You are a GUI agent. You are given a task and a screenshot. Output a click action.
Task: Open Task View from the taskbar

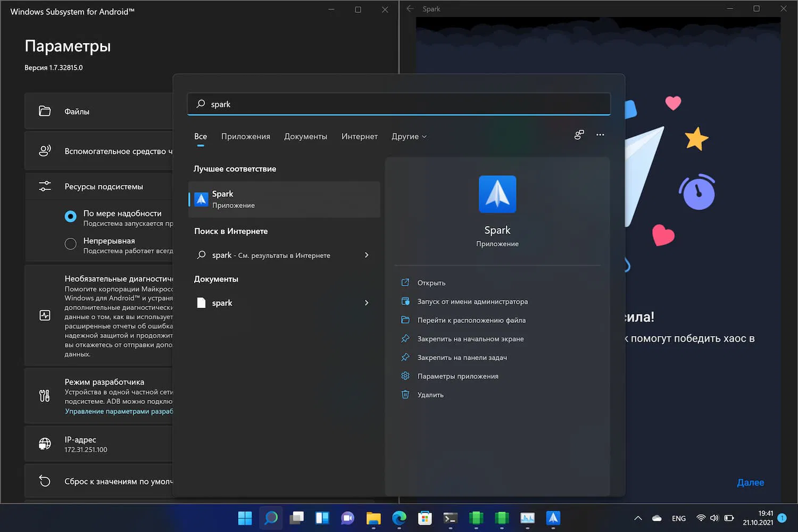(296, 518)
